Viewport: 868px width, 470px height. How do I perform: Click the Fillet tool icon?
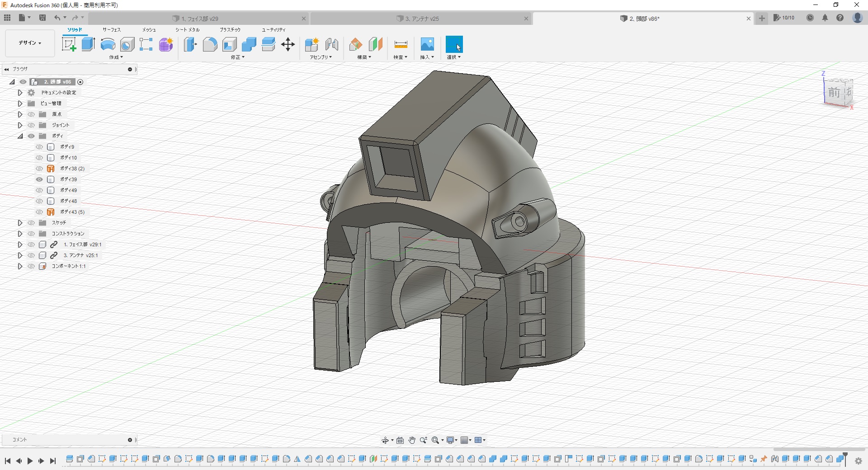pyautogui.click(x=210, y=44)
